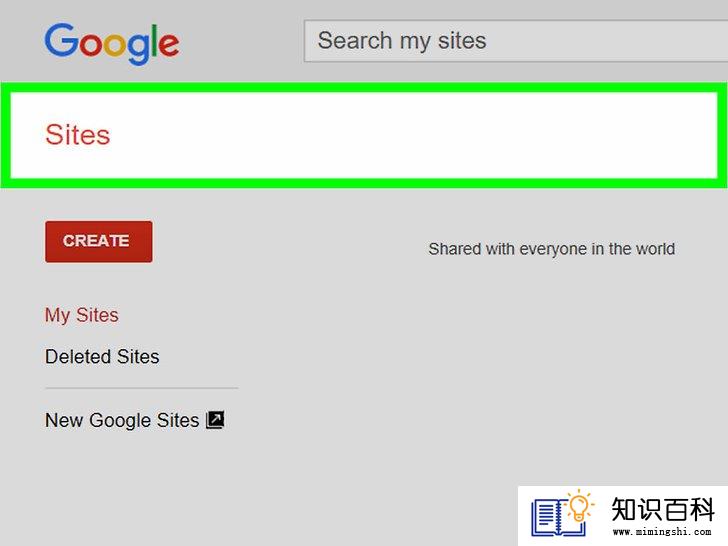This screenshot has height=546, width=728.
Task: Open the New Google Sites link
Action: (122, 420)
